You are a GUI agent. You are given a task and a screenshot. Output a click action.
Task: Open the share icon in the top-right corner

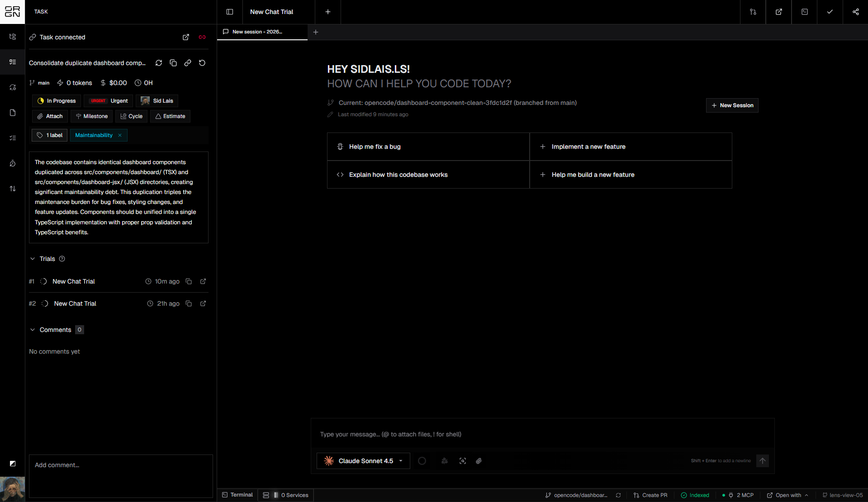point(855,12)
